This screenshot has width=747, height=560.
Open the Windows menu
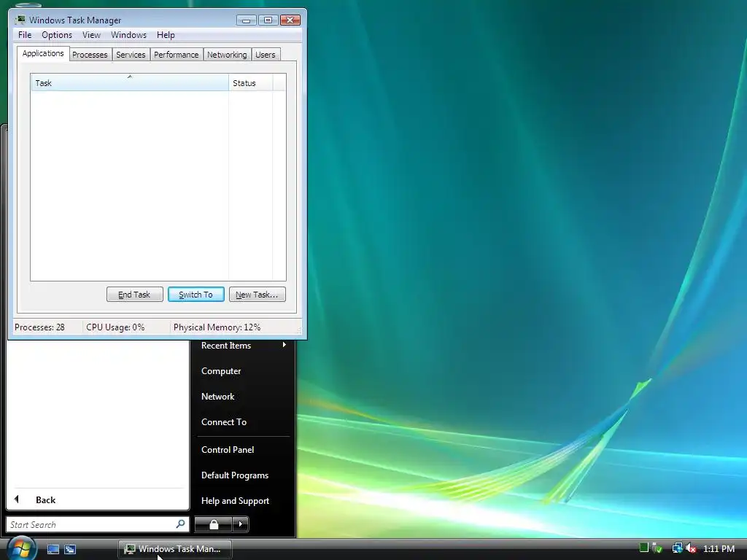point(128,35)
